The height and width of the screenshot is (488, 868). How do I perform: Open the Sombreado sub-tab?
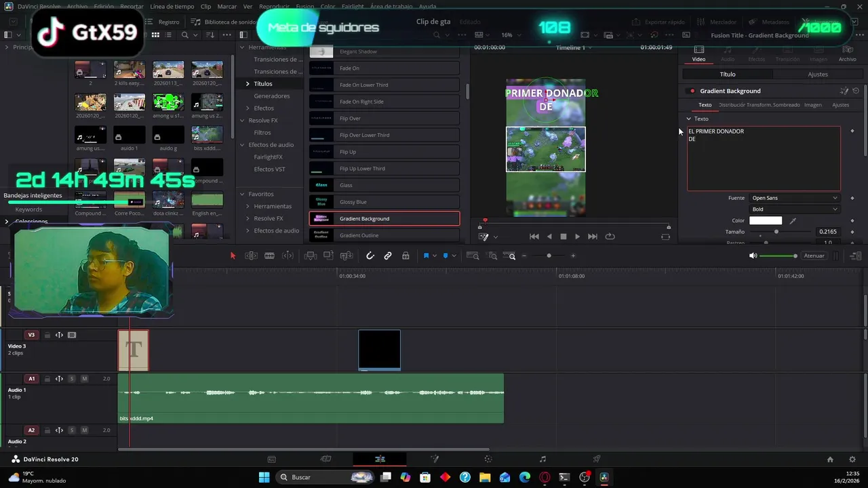tap(786, 105)
